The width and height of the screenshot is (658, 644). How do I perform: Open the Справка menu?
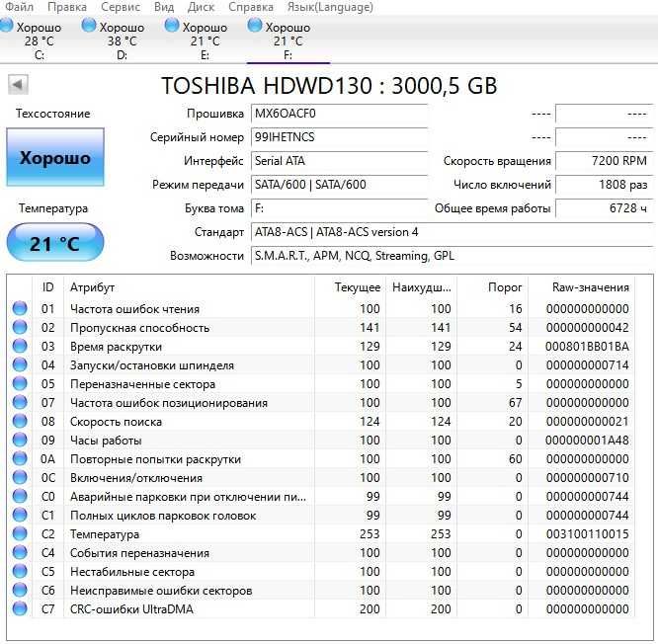click(x=251, y=7)
